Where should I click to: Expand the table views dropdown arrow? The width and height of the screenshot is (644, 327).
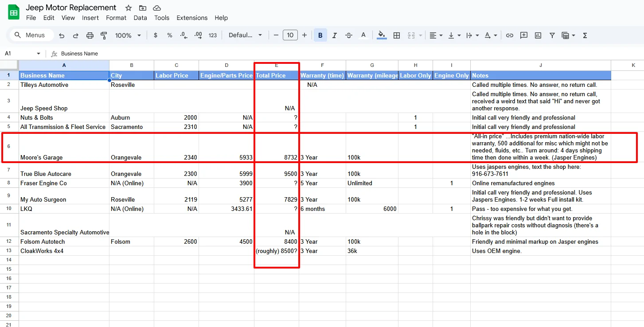click(x=574, y=35)
